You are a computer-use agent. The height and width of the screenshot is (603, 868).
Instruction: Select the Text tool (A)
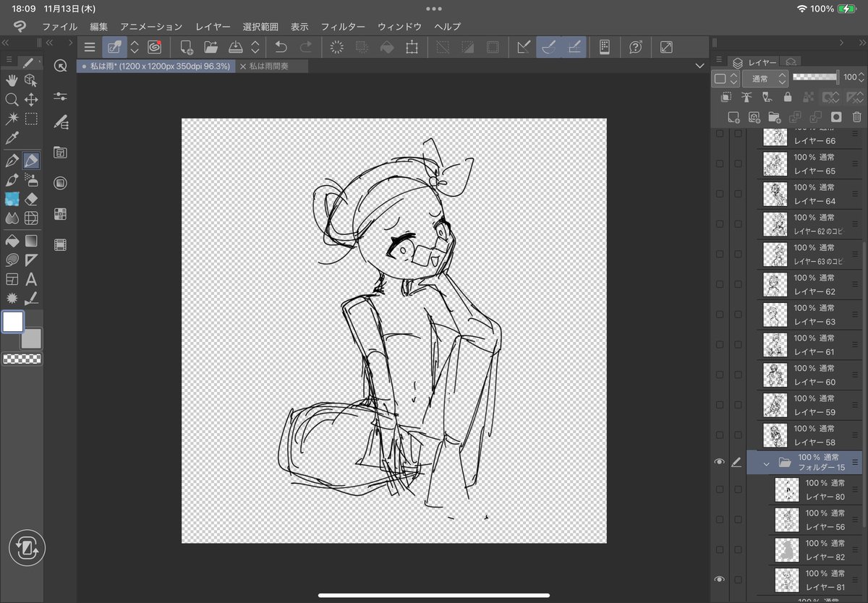31,279
